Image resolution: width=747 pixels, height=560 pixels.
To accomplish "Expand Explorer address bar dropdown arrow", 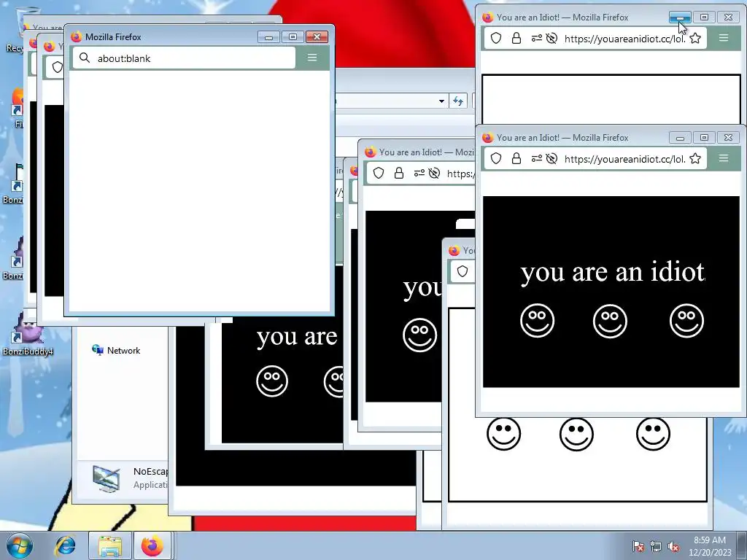I will click(x=441, y=101).
